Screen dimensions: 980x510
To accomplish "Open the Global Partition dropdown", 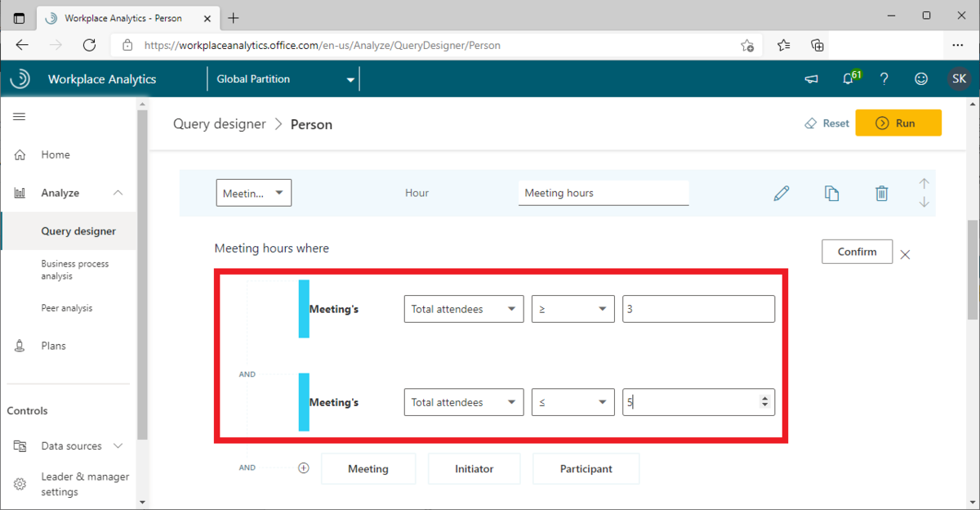I will [x=283, y=79].
